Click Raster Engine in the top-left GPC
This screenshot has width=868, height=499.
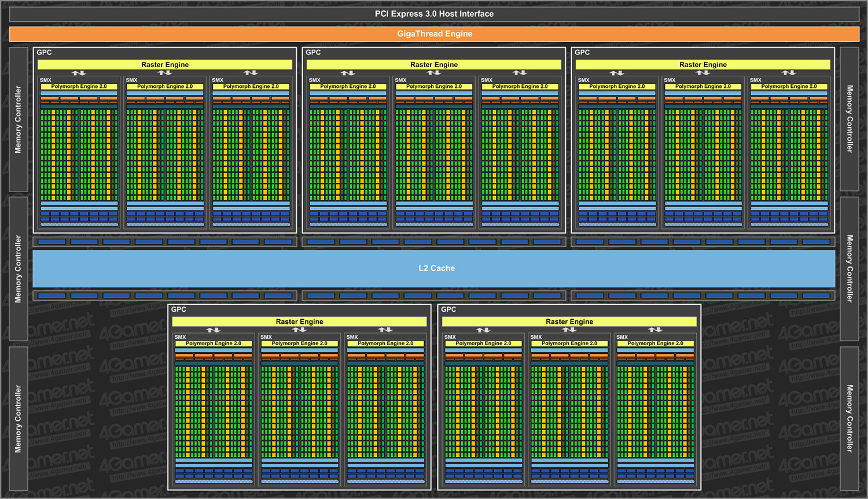pos(165,65)
